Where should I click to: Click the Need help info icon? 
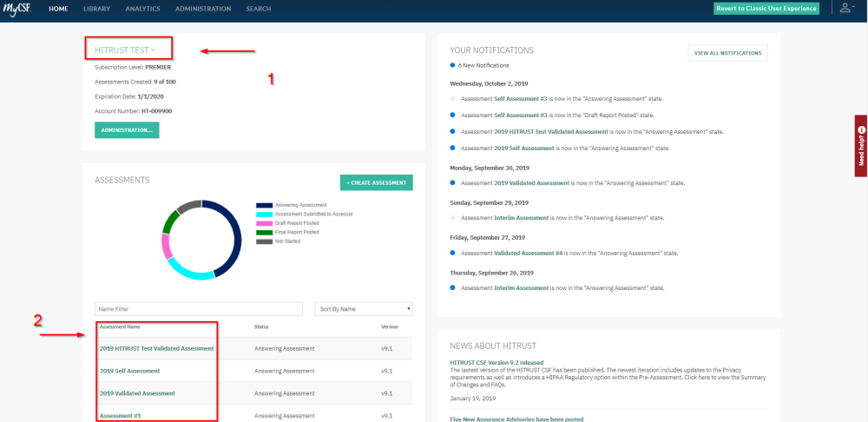coord(861,129)
